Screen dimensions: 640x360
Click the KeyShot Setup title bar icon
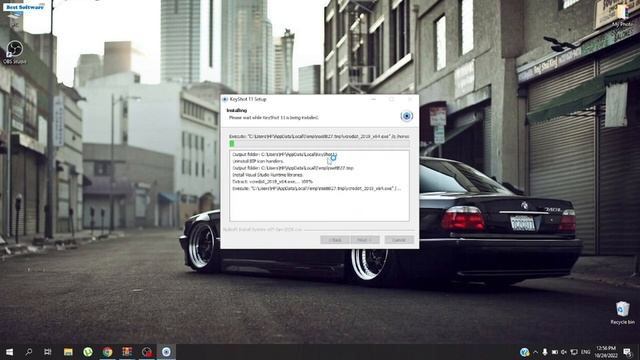click(x=225, y=99)
